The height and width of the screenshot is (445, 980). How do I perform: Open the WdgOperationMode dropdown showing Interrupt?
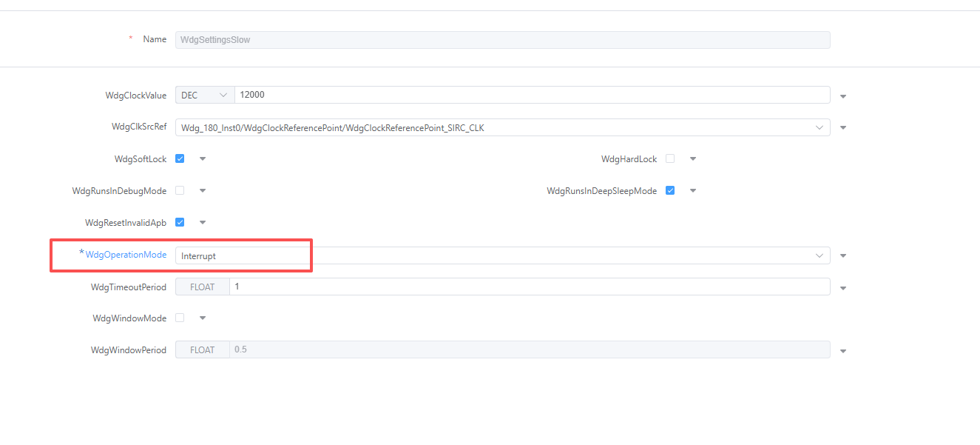pyautogui.click(x=502, y=255)
